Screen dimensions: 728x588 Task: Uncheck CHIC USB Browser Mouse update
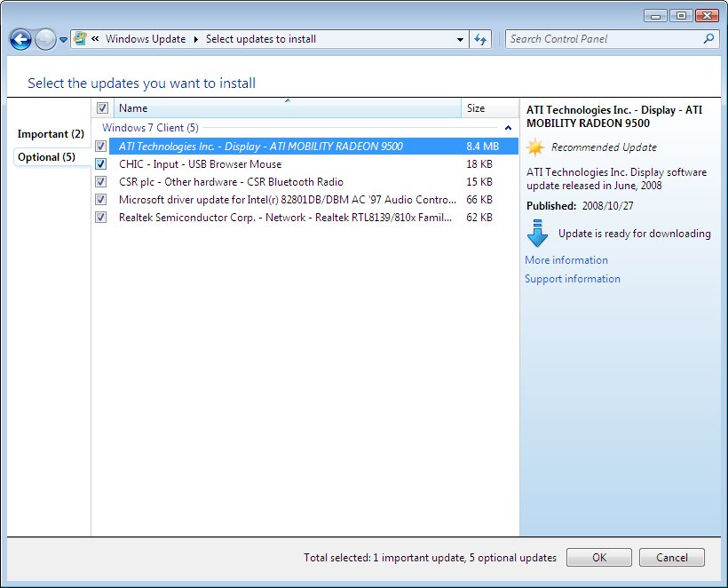tap(100, 164)
